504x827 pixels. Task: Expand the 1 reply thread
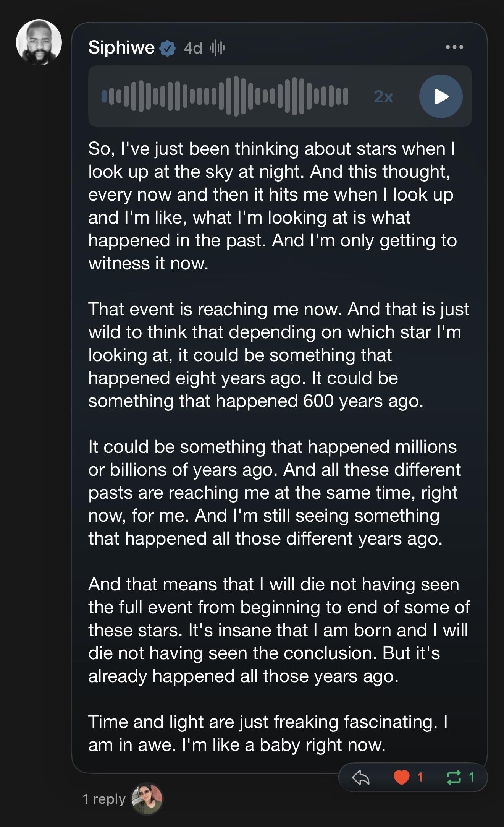104,799
